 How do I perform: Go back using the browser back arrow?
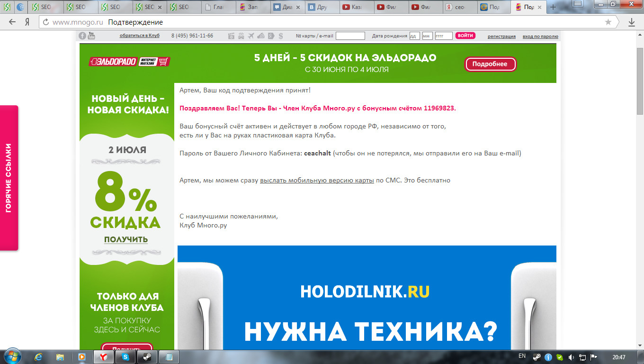12,22
